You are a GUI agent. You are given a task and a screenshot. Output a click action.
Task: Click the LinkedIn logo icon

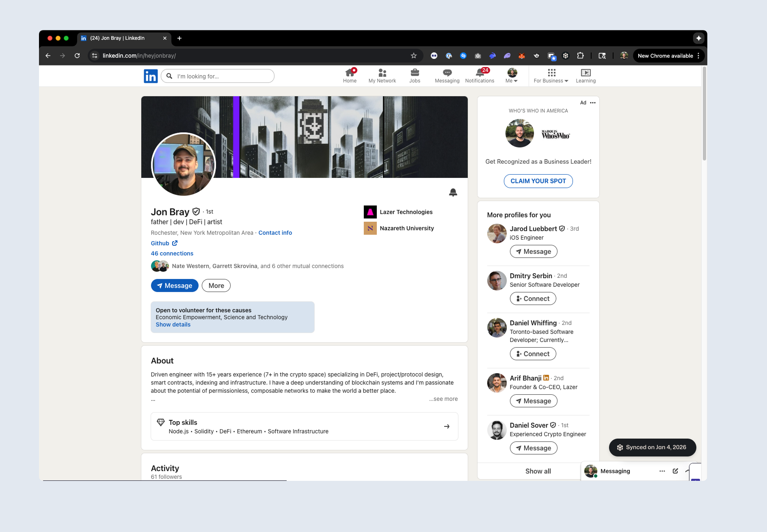coord(151,76)
